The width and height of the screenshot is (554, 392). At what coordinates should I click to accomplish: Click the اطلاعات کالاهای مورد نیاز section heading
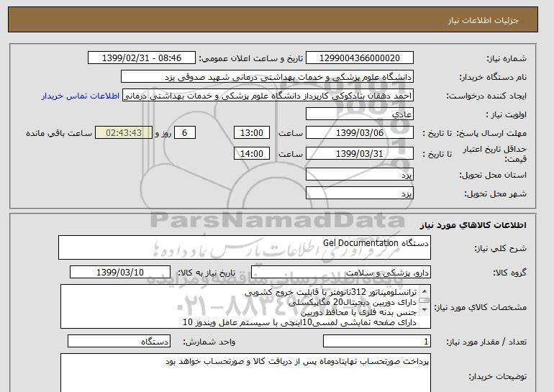(473, 225)
